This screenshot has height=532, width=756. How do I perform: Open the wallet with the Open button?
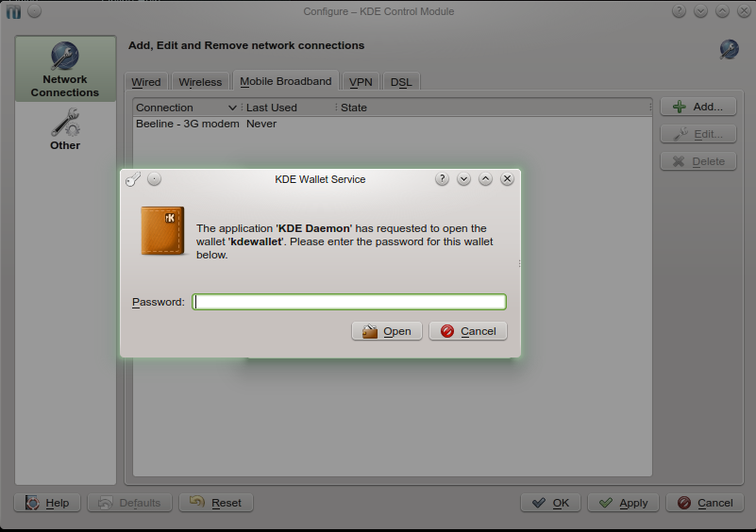[387, 331]
